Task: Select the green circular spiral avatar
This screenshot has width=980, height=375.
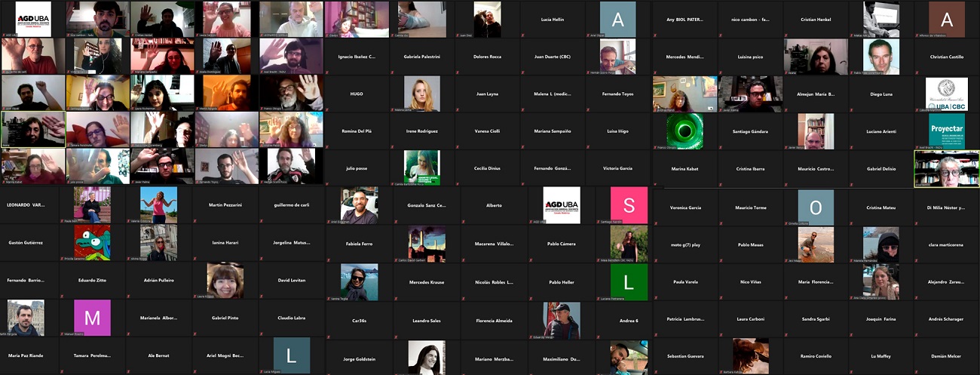Action: 685,131
